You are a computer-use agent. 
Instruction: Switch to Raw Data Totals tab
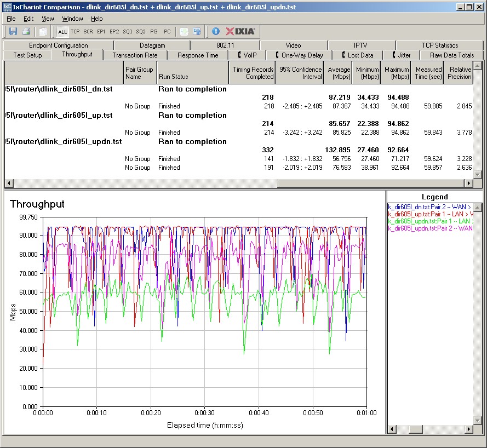452,55
